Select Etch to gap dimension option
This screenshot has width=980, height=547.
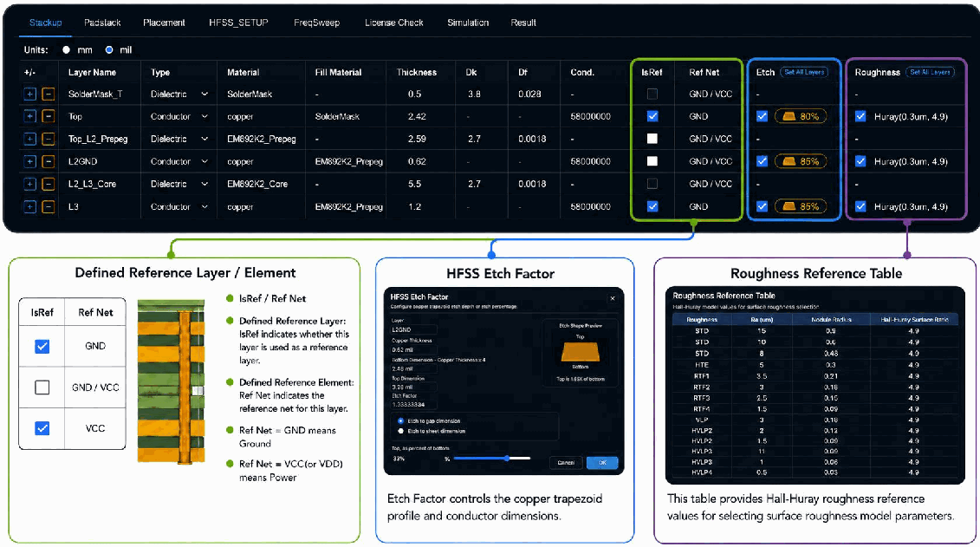tap(400, 420)
